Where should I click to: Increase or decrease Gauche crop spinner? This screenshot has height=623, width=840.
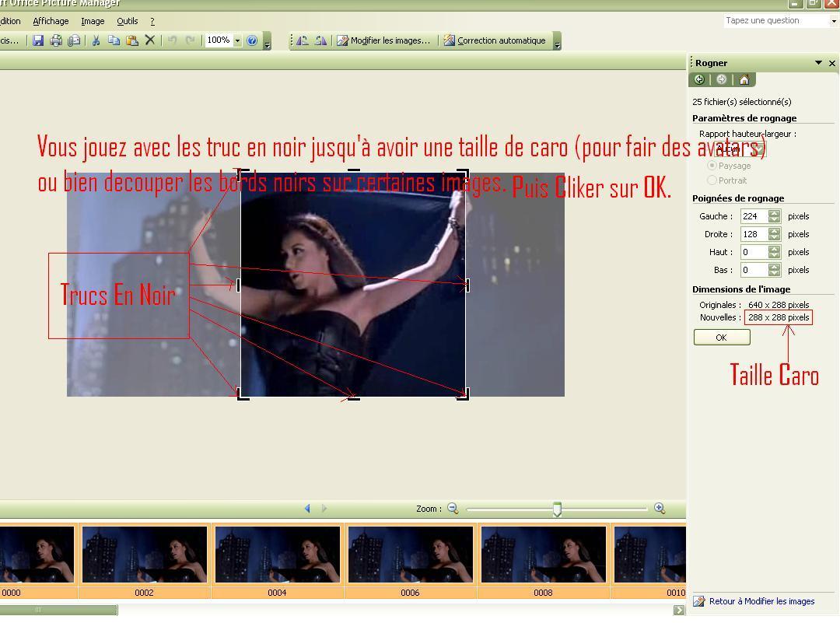pos(774,216)
